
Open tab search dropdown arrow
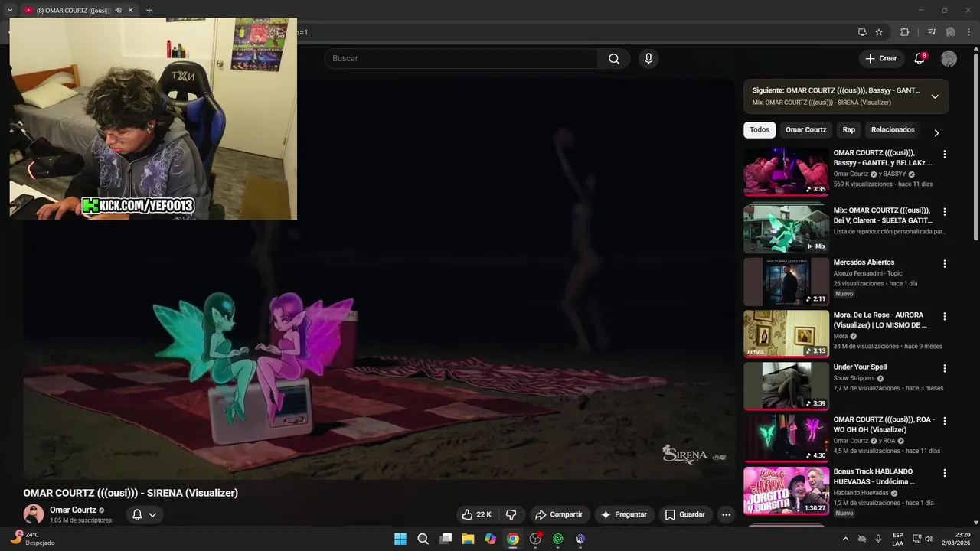point(10,11)
